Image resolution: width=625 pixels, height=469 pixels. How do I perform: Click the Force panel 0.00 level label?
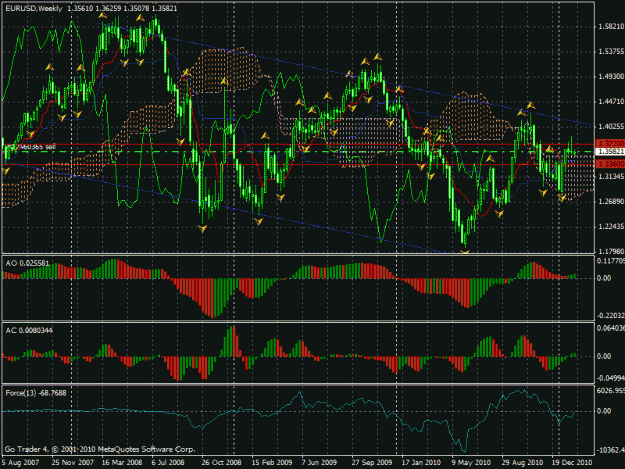pos(604,411)
